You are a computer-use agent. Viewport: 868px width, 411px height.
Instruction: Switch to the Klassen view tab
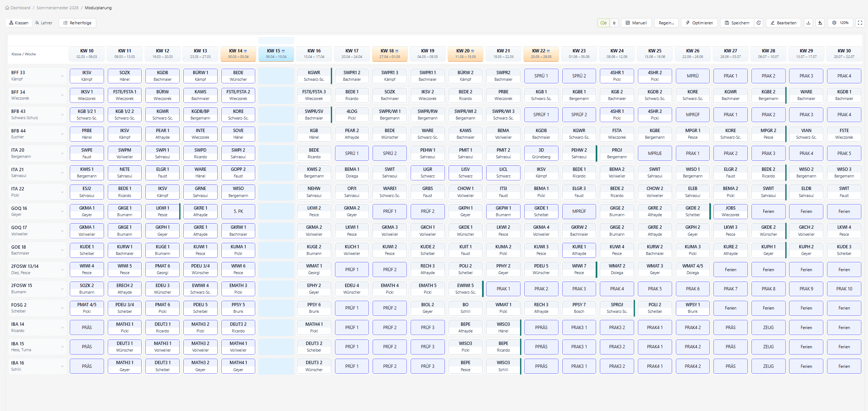pyautogui.click(x=18, y=23)
